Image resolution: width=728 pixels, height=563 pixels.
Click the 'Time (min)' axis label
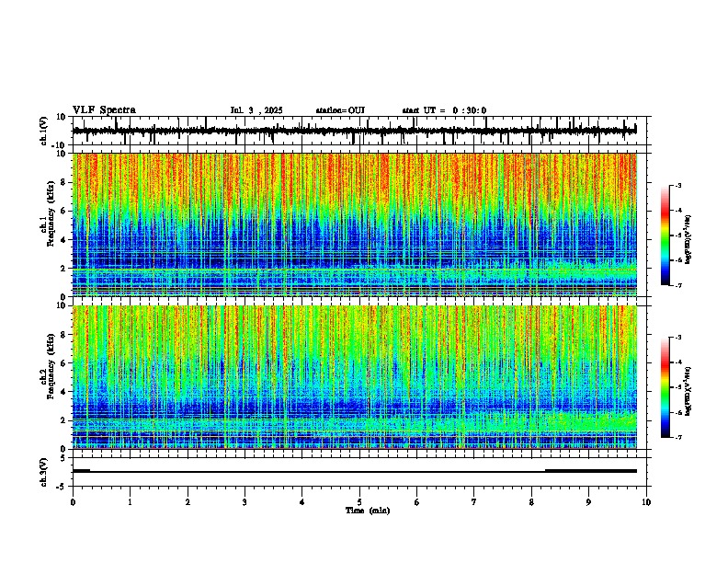[368, 511]
